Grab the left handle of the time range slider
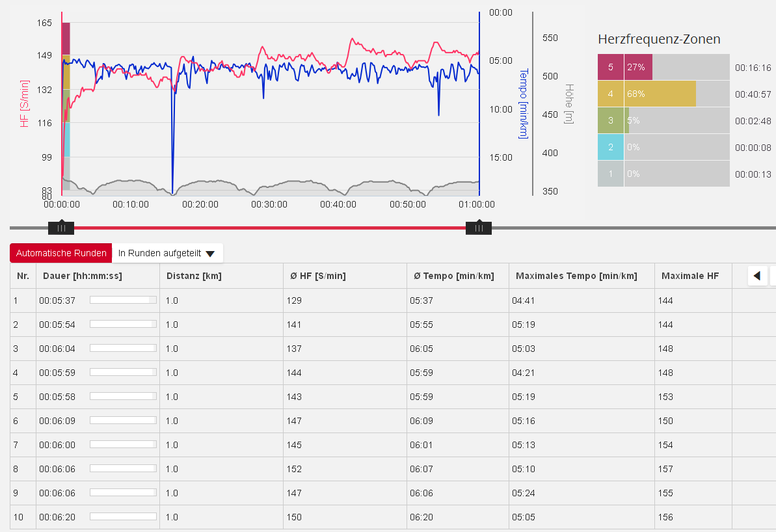Screen dimensions: 776x532 coord(61,228)
